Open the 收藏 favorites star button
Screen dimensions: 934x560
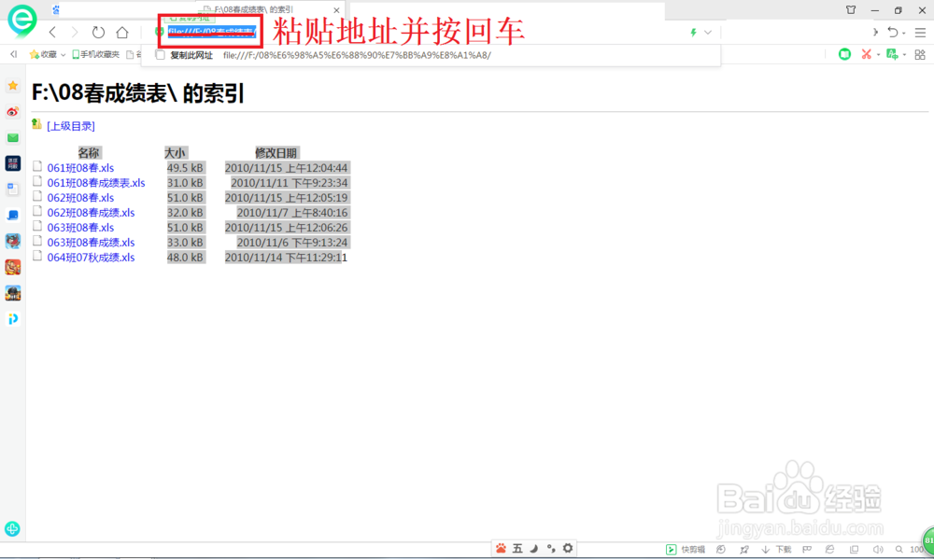[43, 54]
